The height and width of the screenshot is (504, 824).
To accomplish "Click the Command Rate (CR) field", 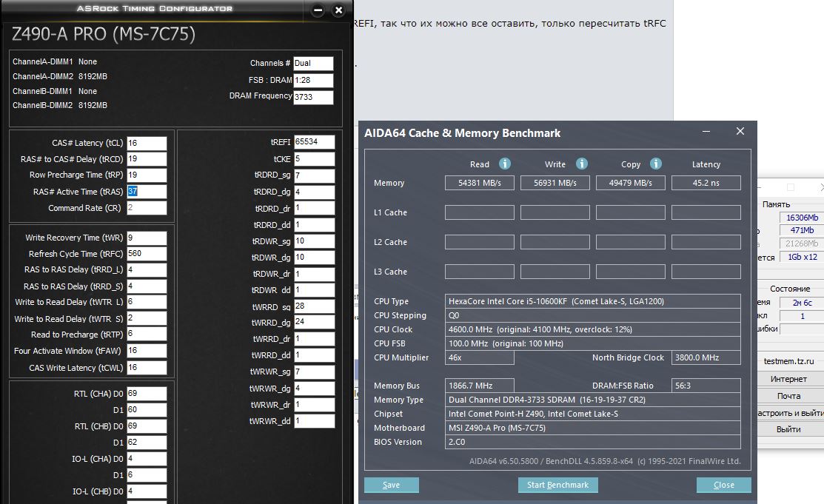I will [x=147, y=208].
